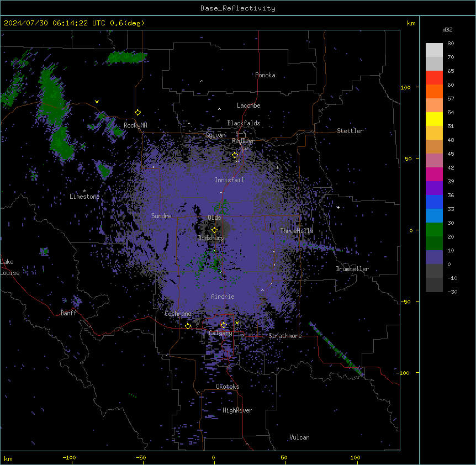
Task: Click the Limestone label
Action: [x=84, y=197]
